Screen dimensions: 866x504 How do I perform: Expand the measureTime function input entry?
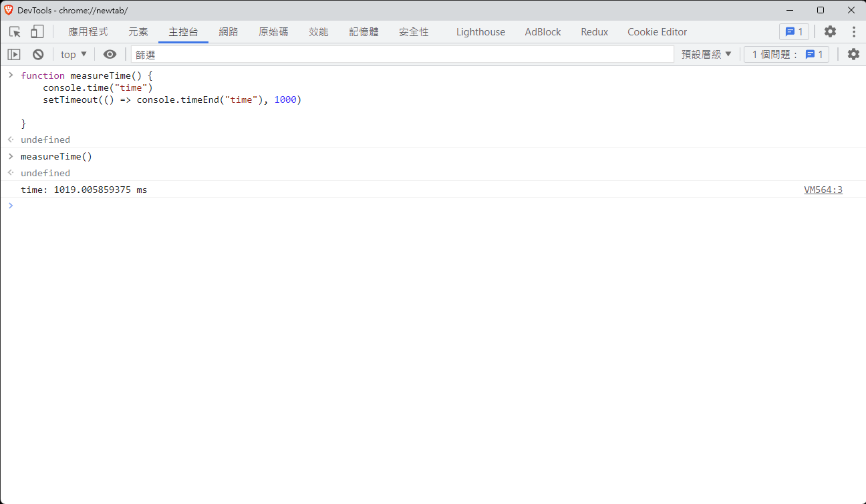[x=11, y=75]
